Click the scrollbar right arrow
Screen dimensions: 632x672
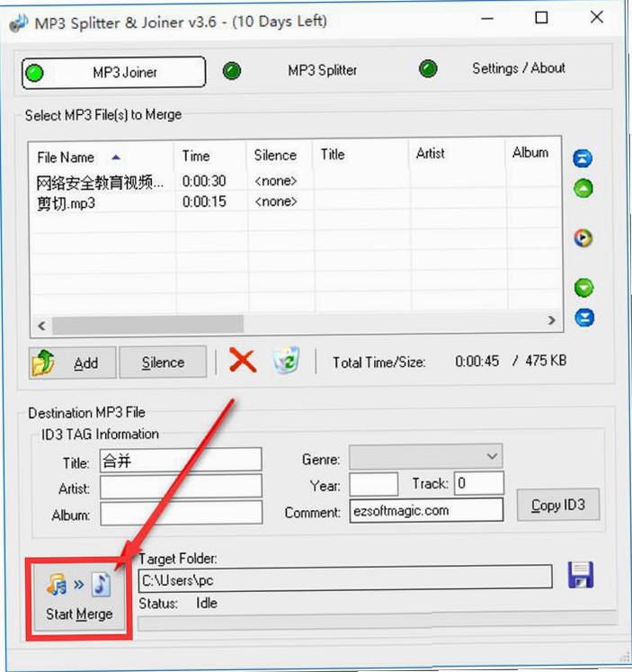tap(551, 320)
